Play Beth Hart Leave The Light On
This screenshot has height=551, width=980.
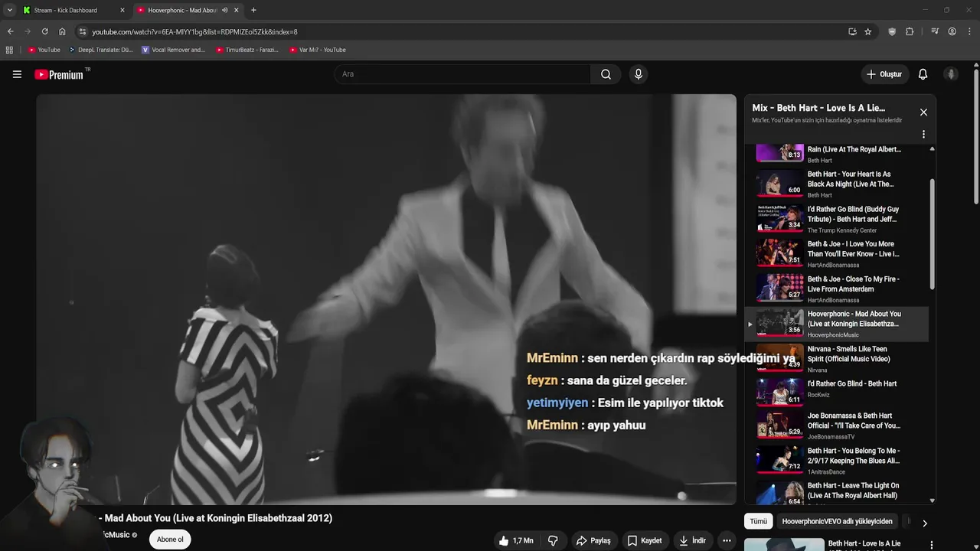tap(838, 492)
